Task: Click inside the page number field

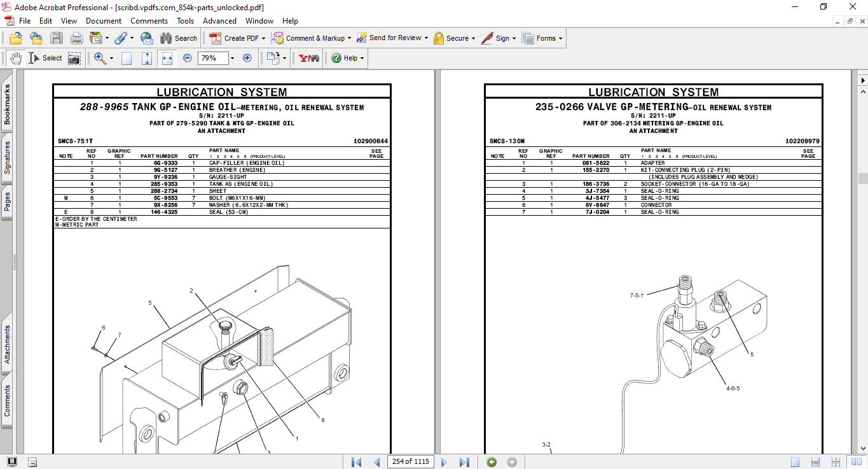Action: 410,462
